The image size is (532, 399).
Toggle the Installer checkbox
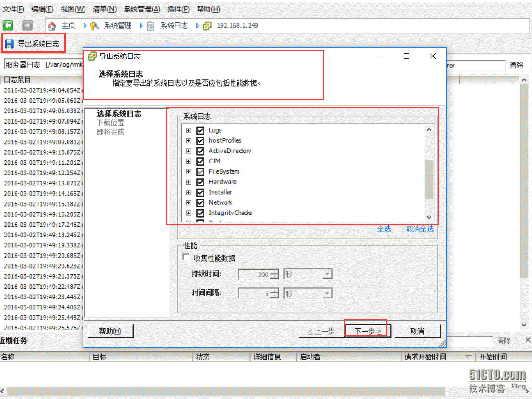[x=200, y=192]
